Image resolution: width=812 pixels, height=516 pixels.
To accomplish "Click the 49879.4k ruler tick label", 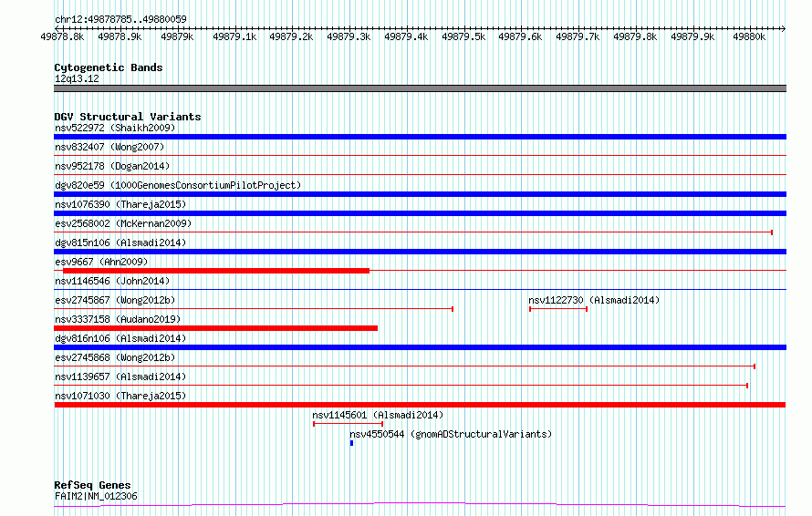I will click(x=407, y=36).
